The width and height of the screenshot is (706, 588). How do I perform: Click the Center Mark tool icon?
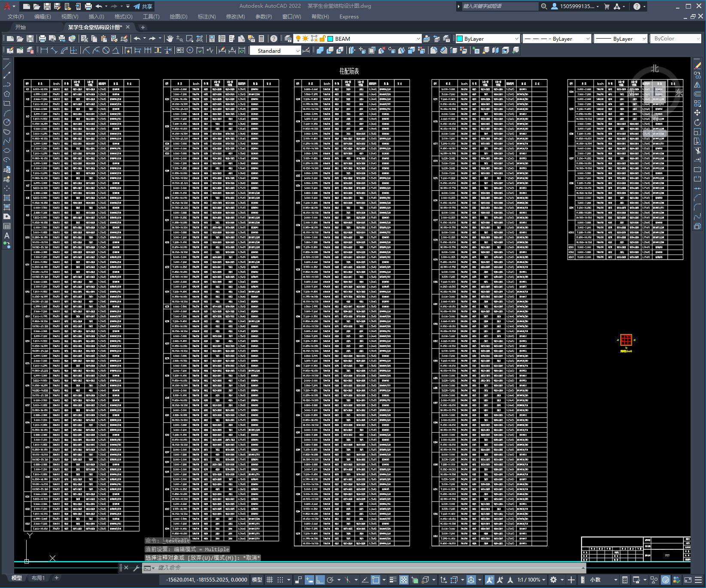[190, 51]
